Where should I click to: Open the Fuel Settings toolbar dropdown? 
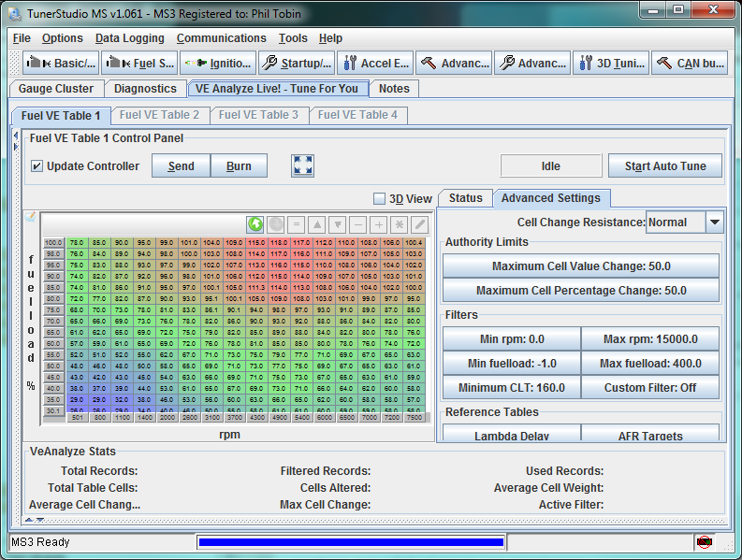click(x=139, y=64)
